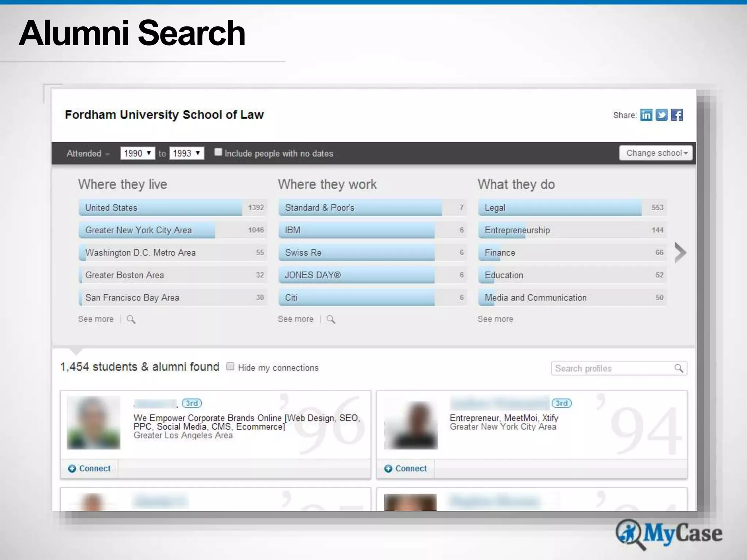Share via the Twitter icon
747x560 pixels.
coord(661,115)
